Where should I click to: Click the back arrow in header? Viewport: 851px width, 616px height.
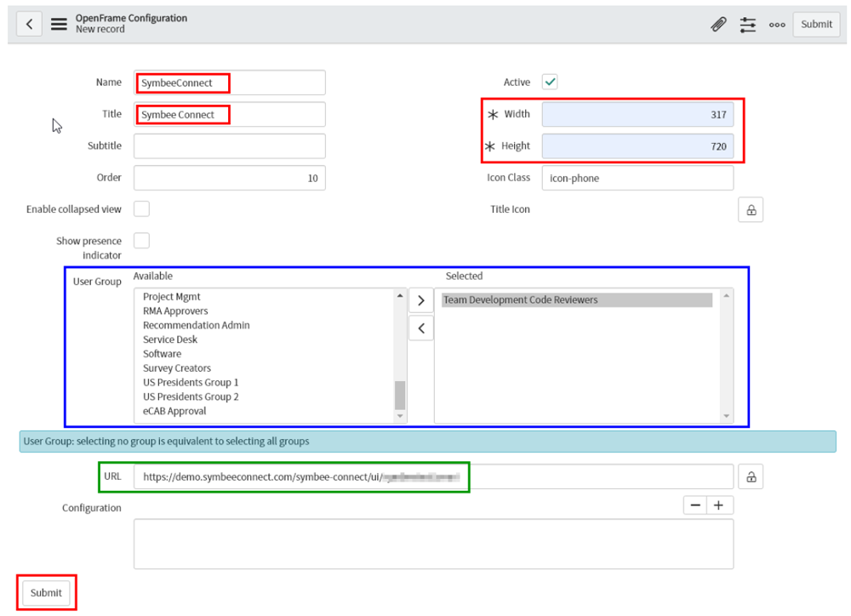point(30,24)
